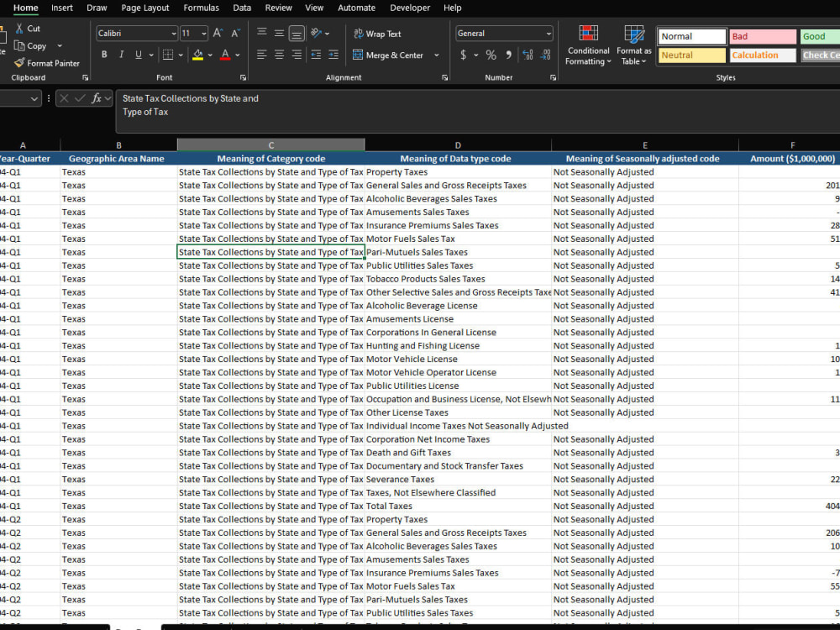Increase font size with the larger A icon

[x=218, y=34]
